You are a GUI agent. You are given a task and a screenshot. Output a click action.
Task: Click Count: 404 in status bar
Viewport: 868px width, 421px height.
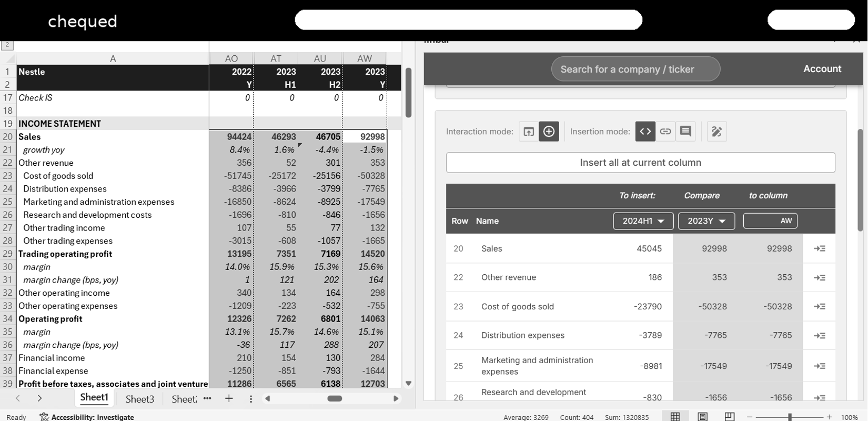coord(577,417)
